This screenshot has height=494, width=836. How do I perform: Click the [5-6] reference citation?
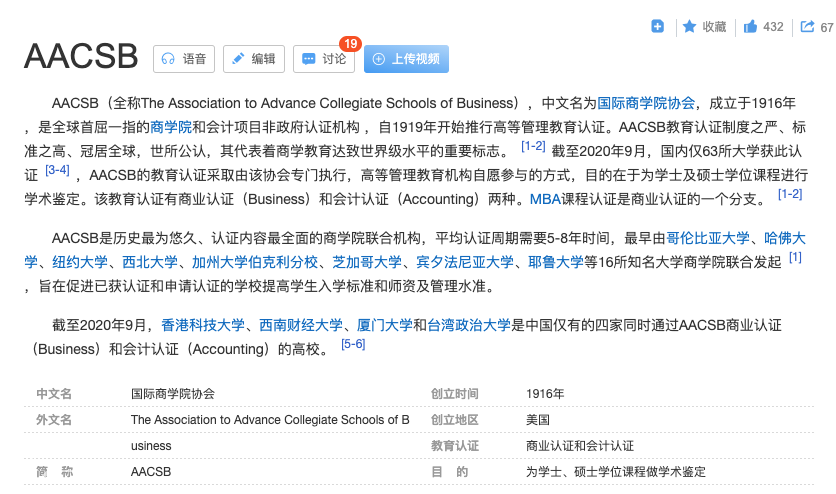pos(353,344)
